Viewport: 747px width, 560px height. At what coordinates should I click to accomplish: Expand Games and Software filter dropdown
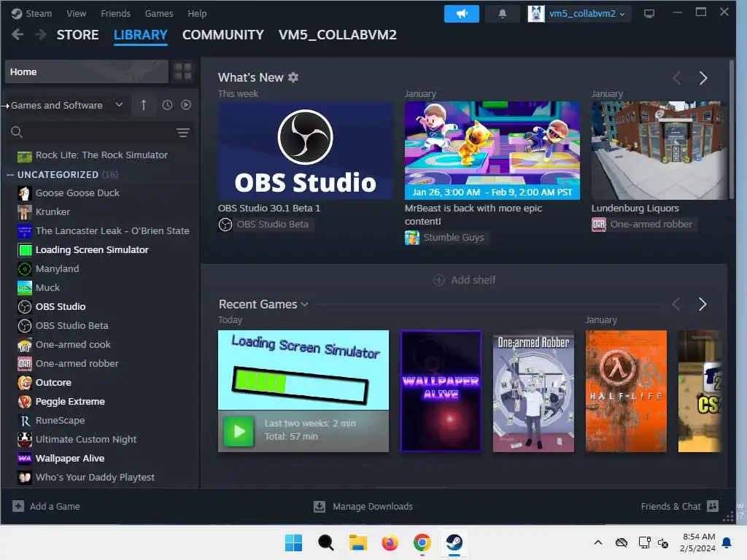[x=66, y=105]
